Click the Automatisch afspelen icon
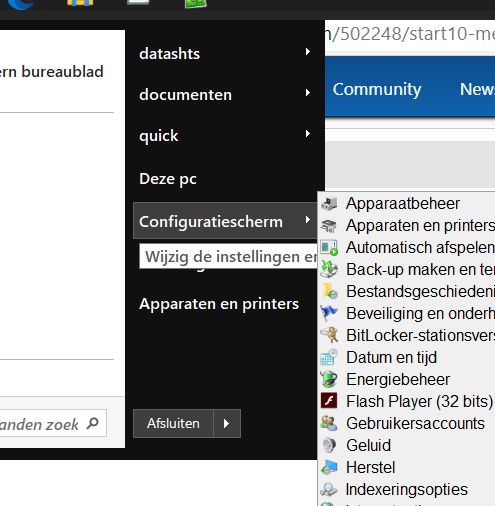The width and height of the screenshot is (495, 506). [x=329, y=248]
